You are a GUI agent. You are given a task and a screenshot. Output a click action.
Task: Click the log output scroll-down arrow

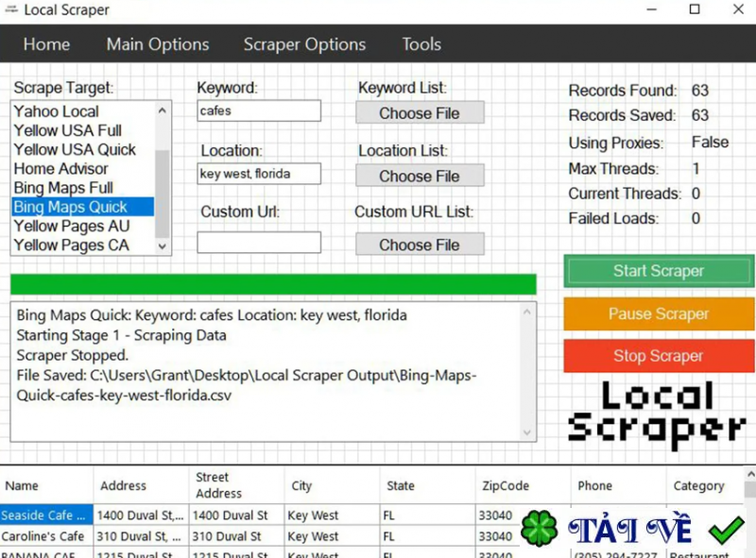tap(527, 432)
